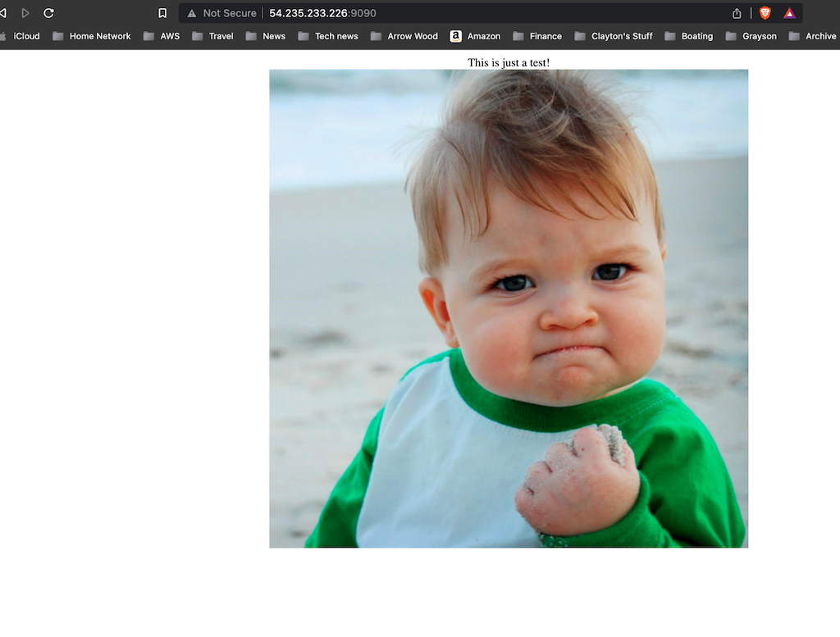Click the baby photo on the page
The height and width of the screenshot is (637, 840).
click(x=509, y=308)
